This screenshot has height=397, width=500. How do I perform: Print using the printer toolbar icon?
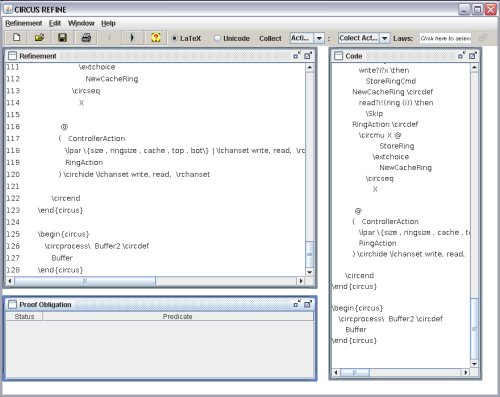click(x=86, y=38)
